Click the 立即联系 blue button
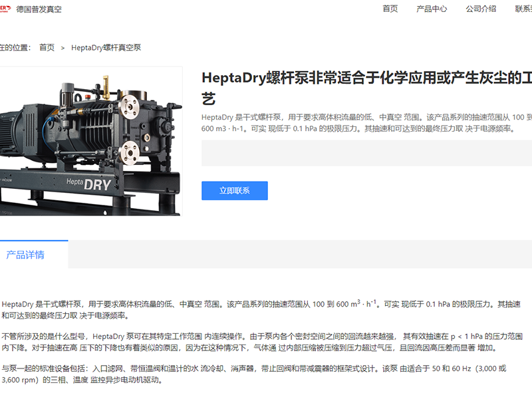 click(x=235, y=191)
